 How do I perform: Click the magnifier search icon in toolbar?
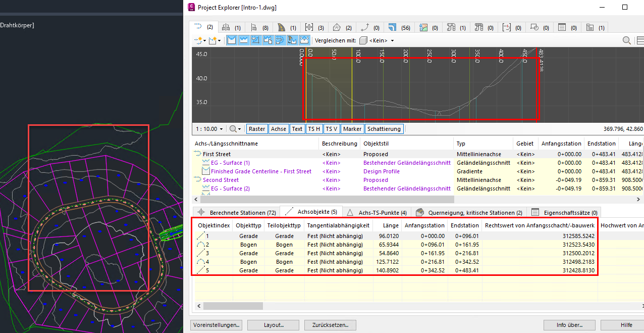(626, 40)
